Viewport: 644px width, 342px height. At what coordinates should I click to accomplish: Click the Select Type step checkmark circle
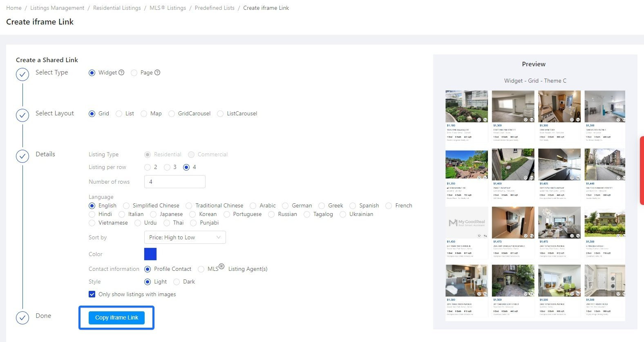tap(22, 74)
